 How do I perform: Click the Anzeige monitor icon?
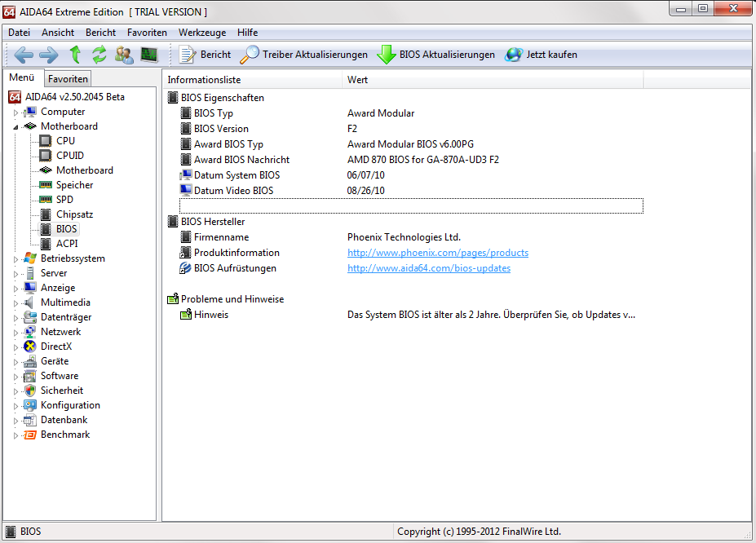coord(30,288)
